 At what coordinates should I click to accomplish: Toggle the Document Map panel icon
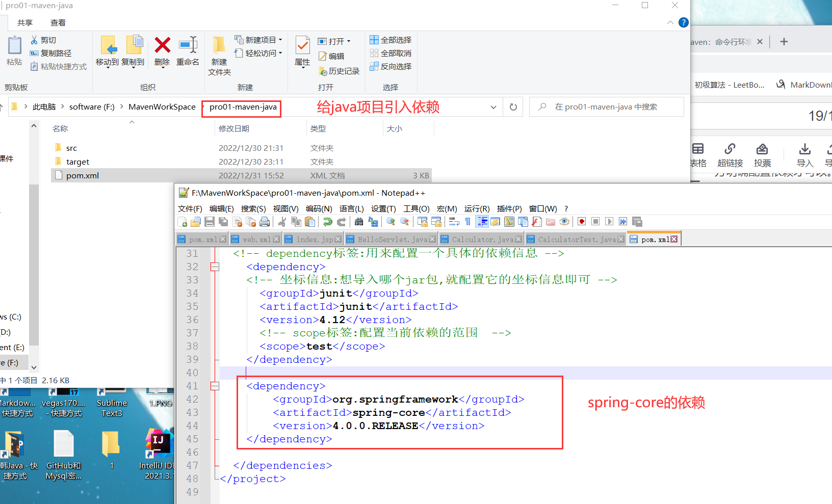click(509, 222)
